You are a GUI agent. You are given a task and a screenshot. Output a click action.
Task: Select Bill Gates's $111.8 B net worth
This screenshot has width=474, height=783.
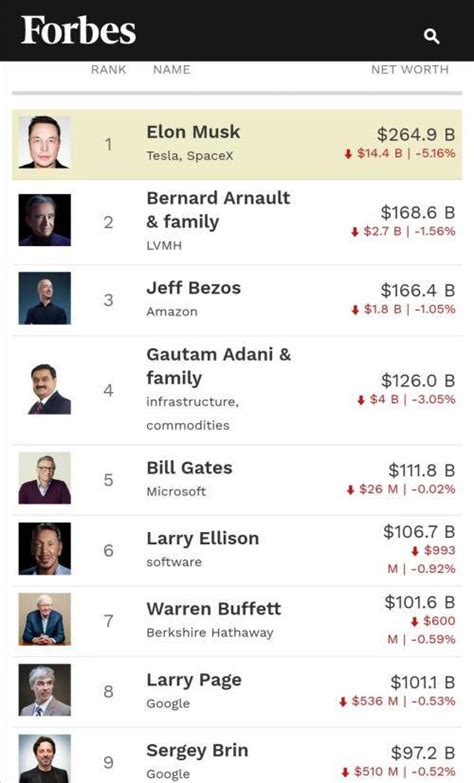(422, 470)
